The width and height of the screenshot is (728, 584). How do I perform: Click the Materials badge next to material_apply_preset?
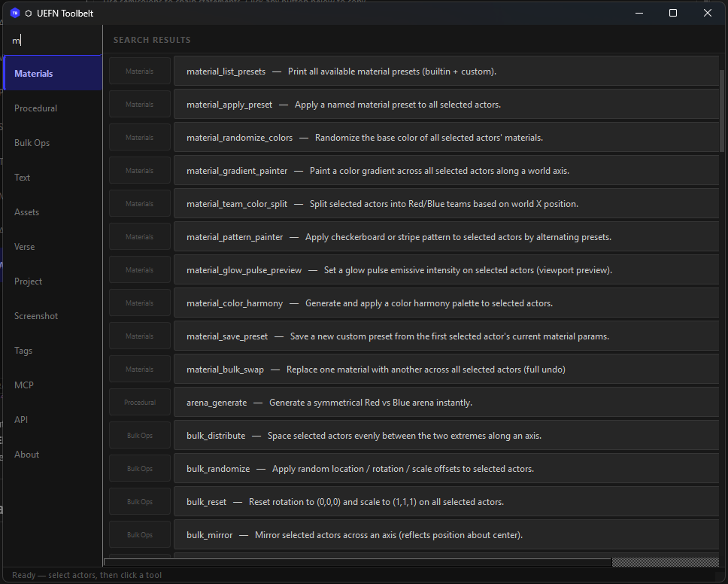pyautogui.click(x=139, y=104)
